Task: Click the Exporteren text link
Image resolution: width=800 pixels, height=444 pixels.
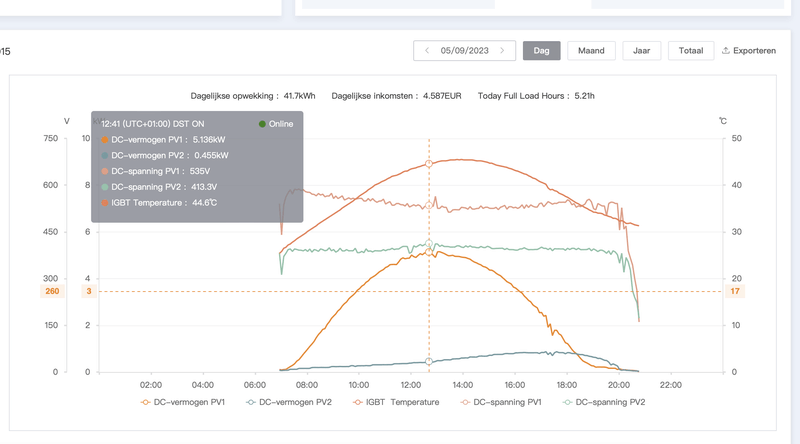Action: point(755,50)
